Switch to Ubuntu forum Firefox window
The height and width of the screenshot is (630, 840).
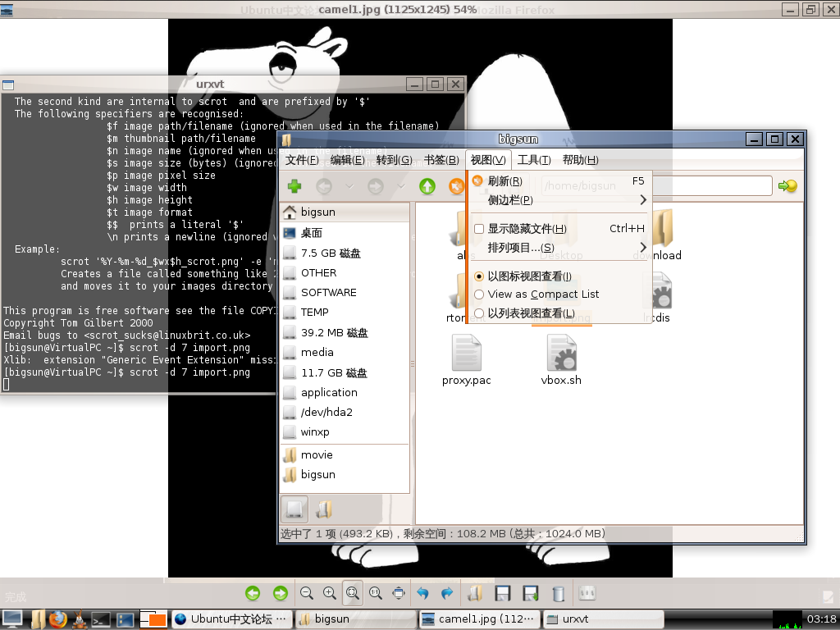tap(232, 619)
